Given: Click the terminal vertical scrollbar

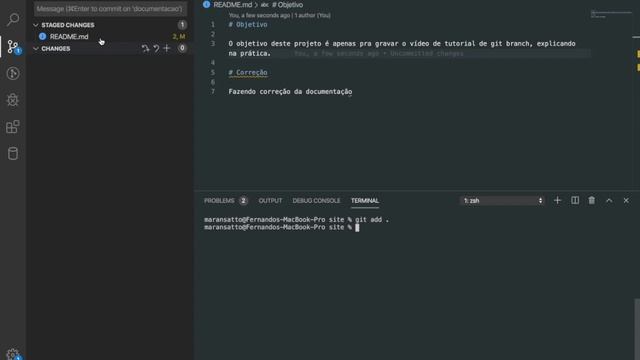Looking at the screenshot, I should click(637, 329).
